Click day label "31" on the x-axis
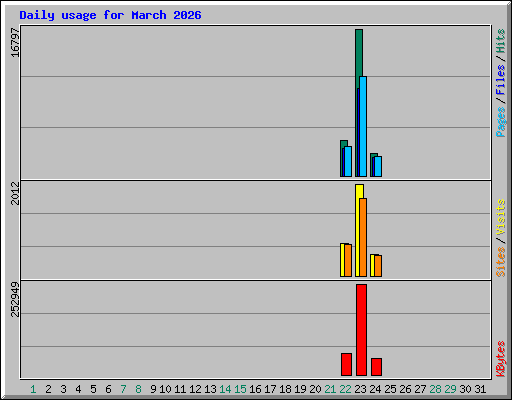This screenshot has height=400, width=512. click(x=480, y=389)
